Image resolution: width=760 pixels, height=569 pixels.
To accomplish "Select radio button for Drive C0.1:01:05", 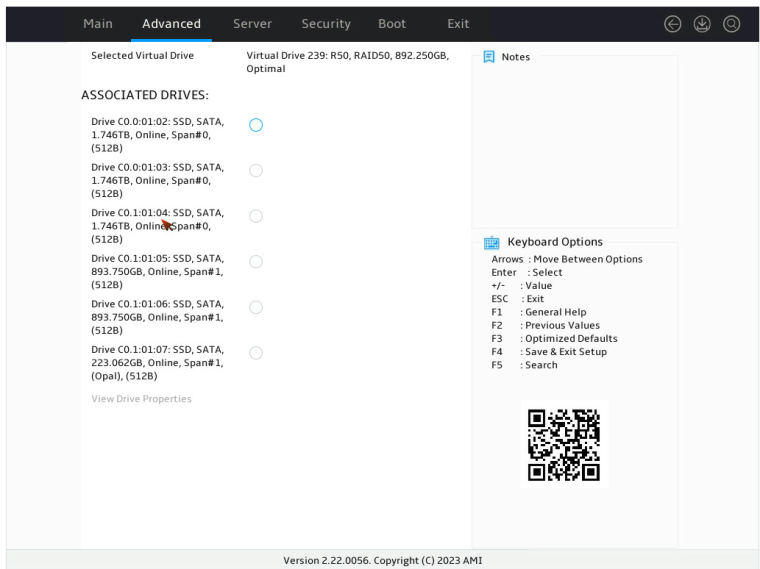I will 256,262.
